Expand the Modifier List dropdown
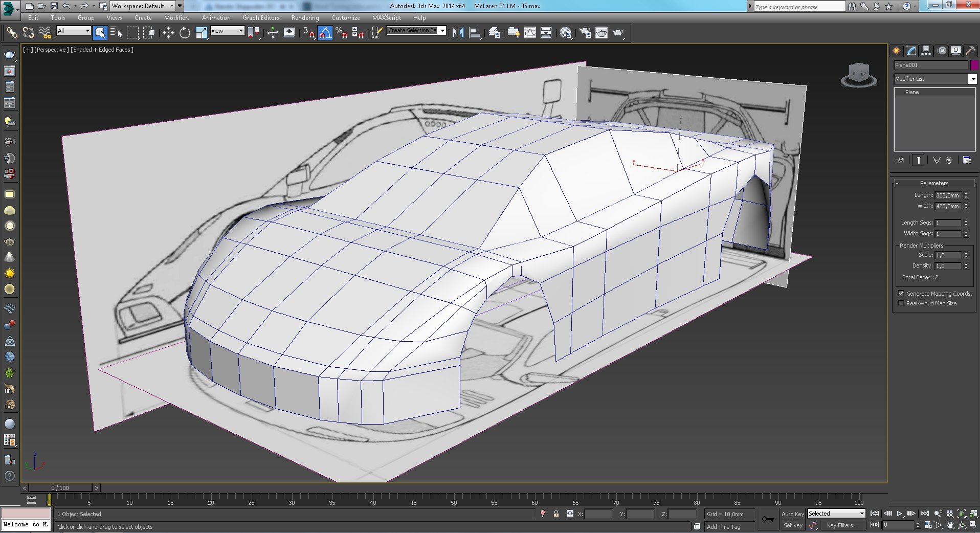980x533 pixels. [972, 79]
